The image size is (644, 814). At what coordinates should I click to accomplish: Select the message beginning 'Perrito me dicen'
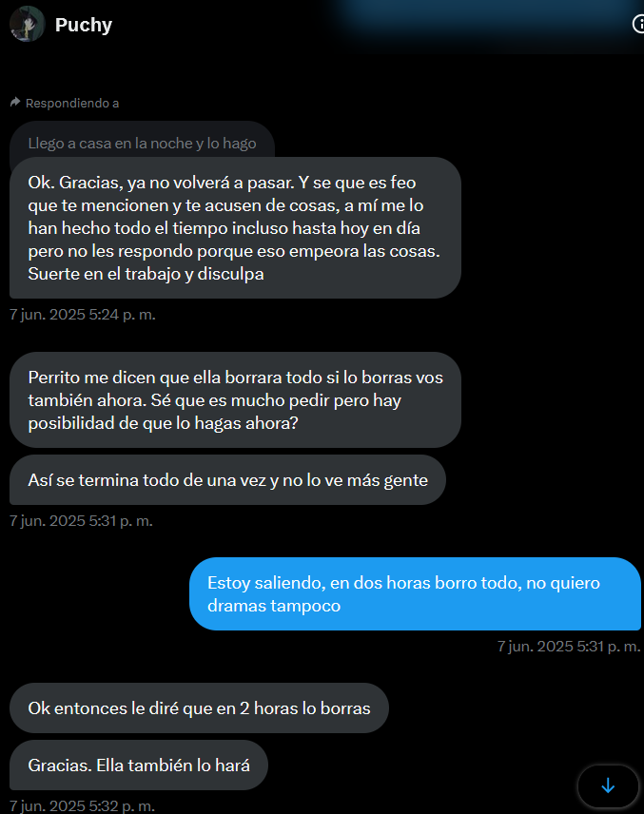(235, 399)
